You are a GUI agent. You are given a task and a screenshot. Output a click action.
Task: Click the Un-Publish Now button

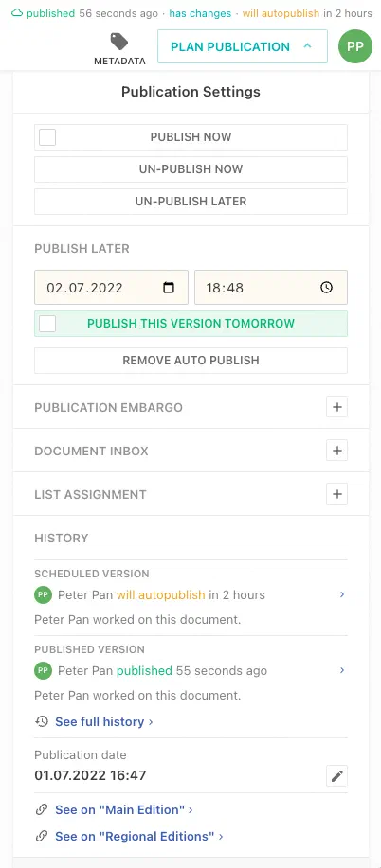tap(190, 169)
